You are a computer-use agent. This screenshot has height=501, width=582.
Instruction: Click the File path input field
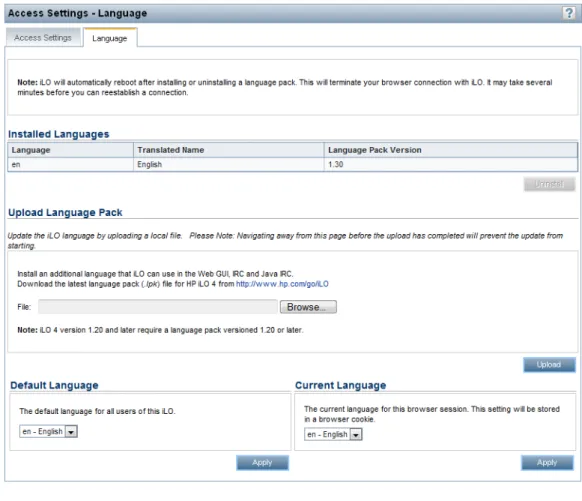[x=158, y=307]
